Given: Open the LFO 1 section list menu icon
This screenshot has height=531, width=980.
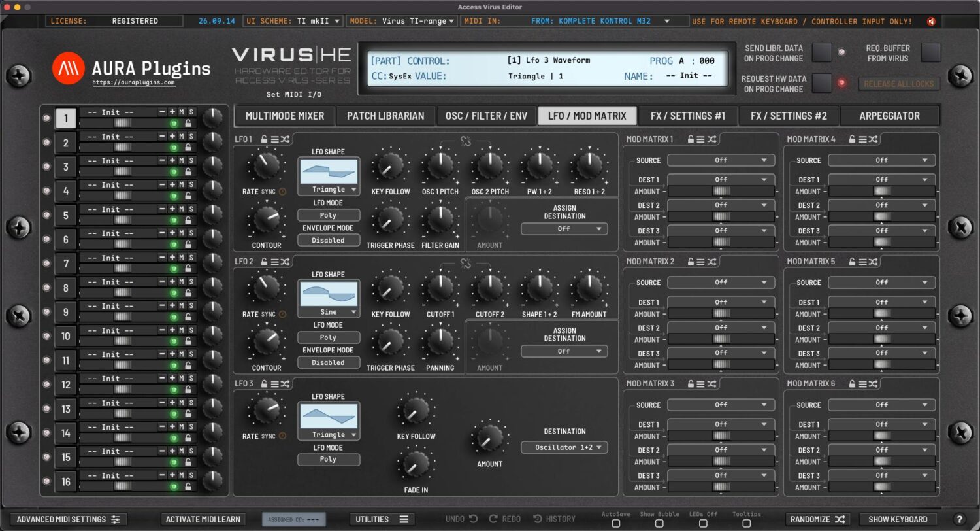Looking at the screenshot, I should (274, 139).
